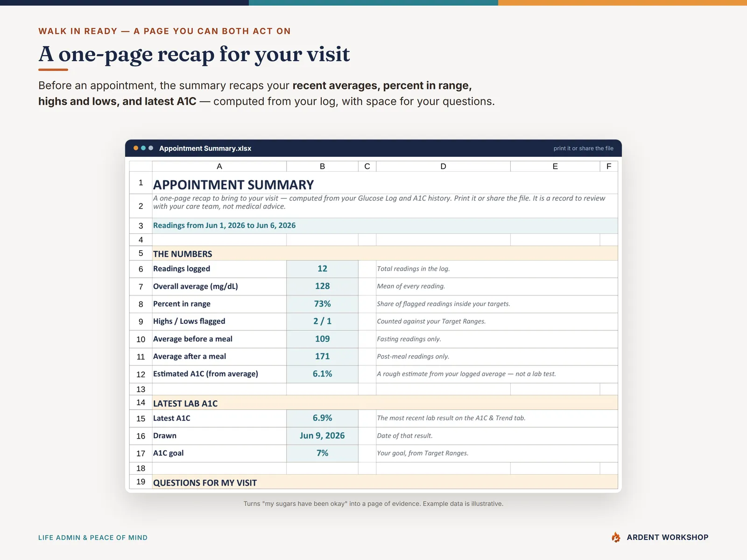Select the Readings logged value 12
Viewport: 747px width, 560px height.
pyautogui.click(x=322, y=269)
